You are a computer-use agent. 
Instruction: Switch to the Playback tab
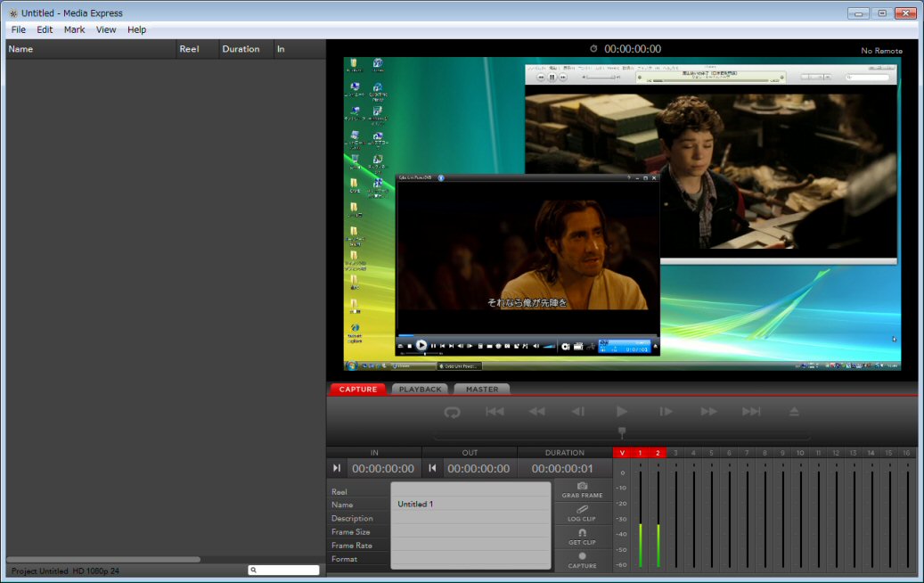click(420, 389)
